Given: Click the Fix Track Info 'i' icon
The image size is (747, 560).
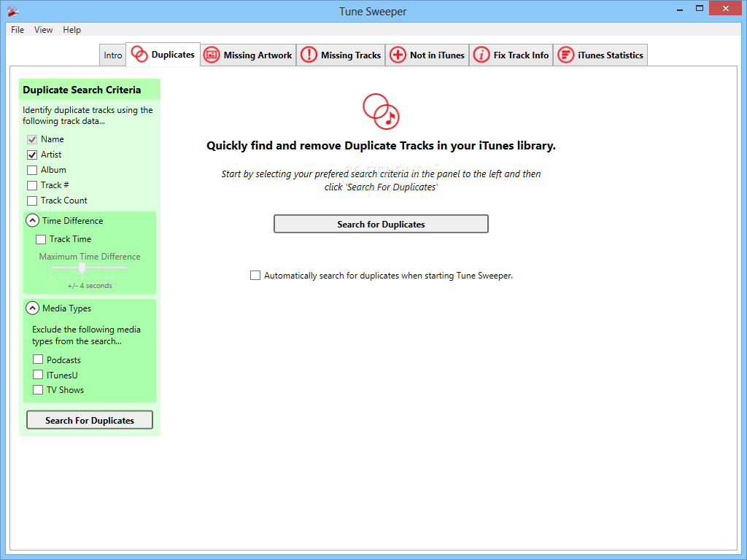Looking at the screenshot, I should tap(481, 55).
